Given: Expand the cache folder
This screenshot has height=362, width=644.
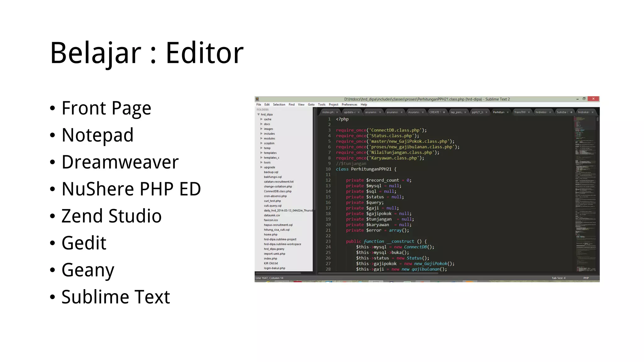Looking at the screenshot, I should [x=261, y=119].
